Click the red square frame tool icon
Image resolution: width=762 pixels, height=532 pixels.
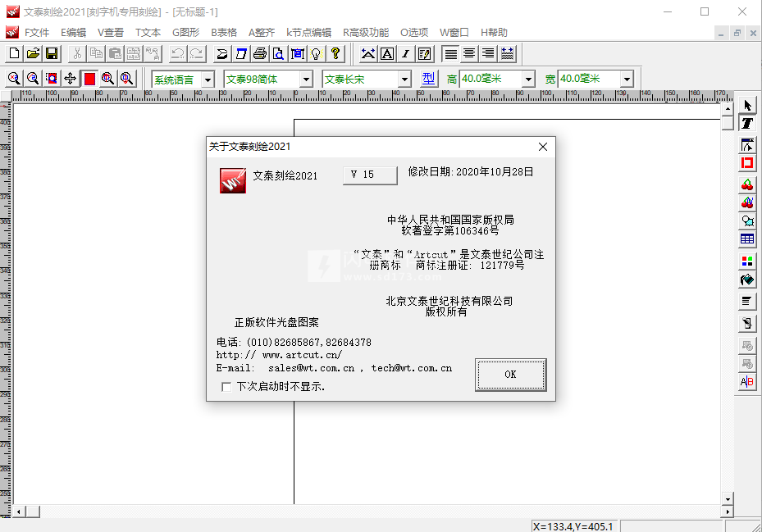click(747, 163)
